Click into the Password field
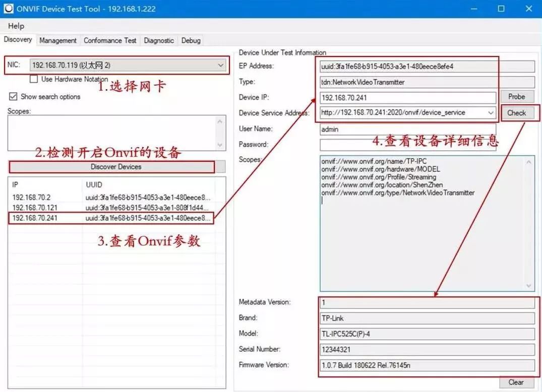The height and width of the screenshot is (392, 542). coord(408,145)
